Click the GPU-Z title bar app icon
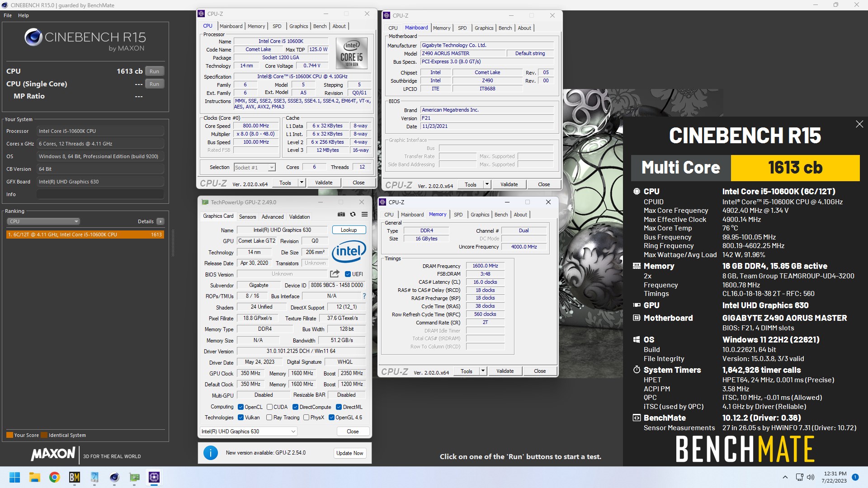This screenshot has width=868, height=488. pyautogui.click(x=205, y=202)
